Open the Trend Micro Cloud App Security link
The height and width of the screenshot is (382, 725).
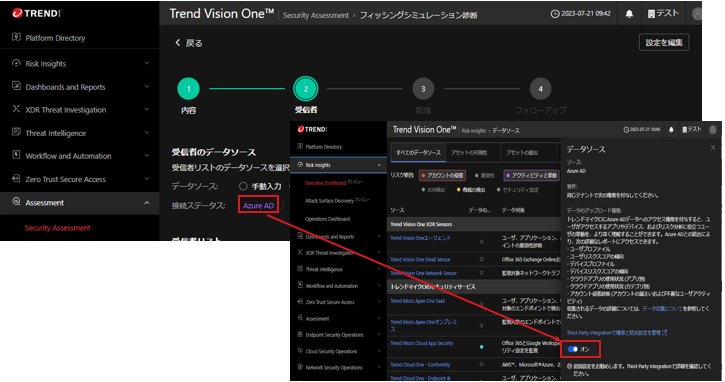(x=422, y=343)
